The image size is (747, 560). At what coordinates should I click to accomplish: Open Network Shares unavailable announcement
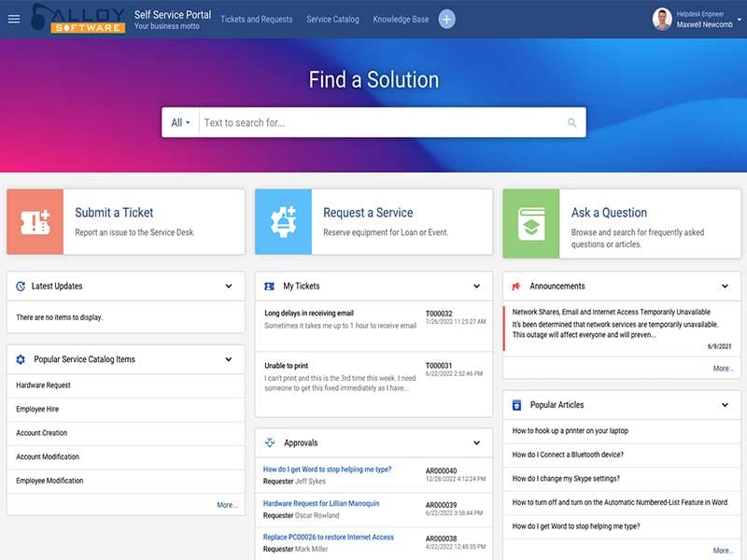pos(611,312)
